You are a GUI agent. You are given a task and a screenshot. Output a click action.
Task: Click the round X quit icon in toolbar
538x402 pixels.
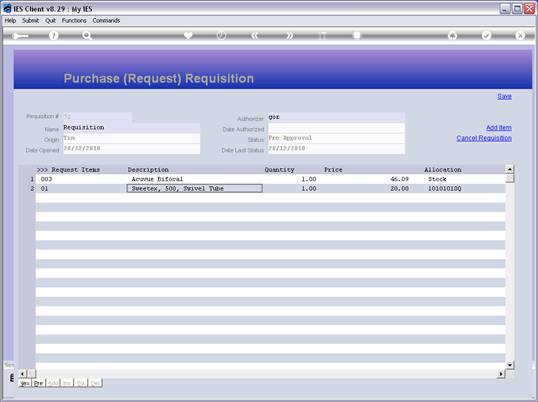coord(520,35)
